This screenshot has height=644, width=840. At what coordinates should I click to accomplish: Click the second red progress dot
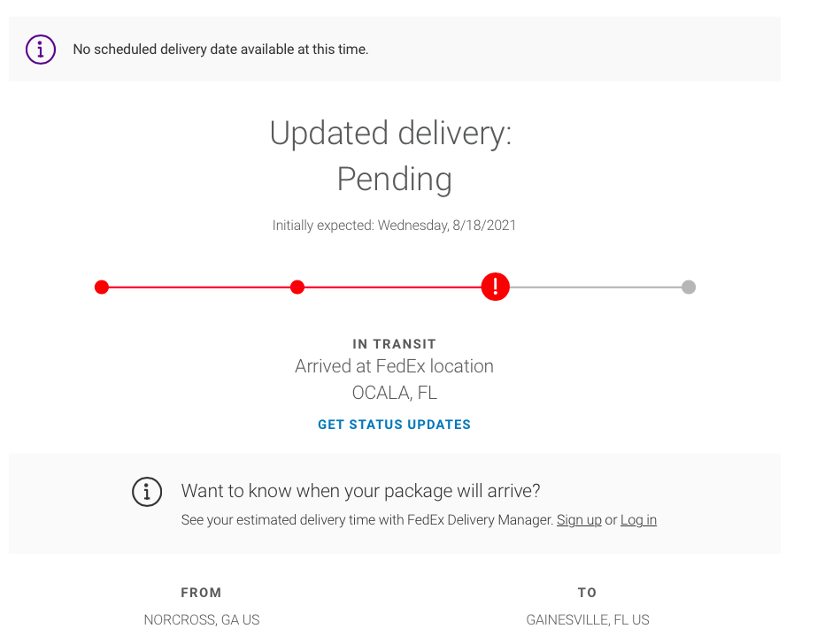tap(297, 287)
